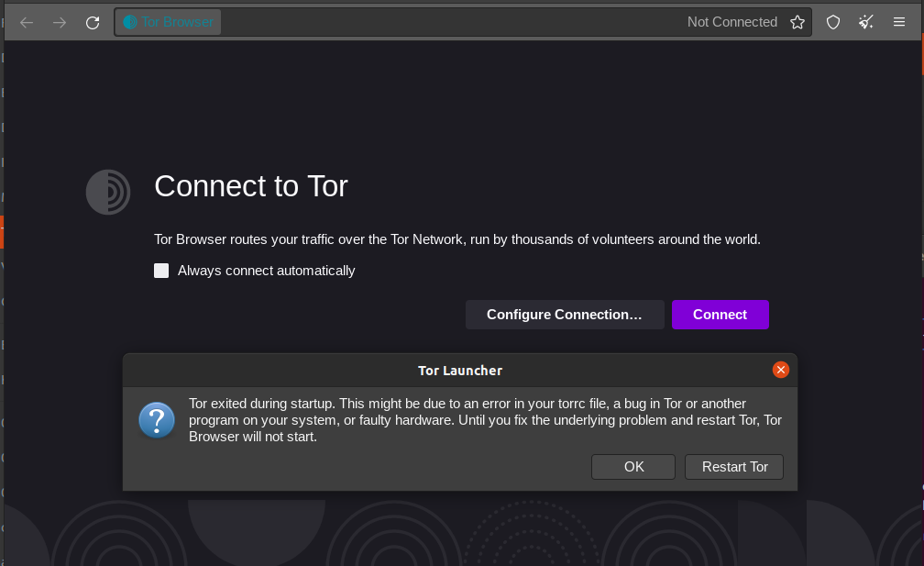
Task: Open the shield security level panel
Action: [x=833, y=22]
